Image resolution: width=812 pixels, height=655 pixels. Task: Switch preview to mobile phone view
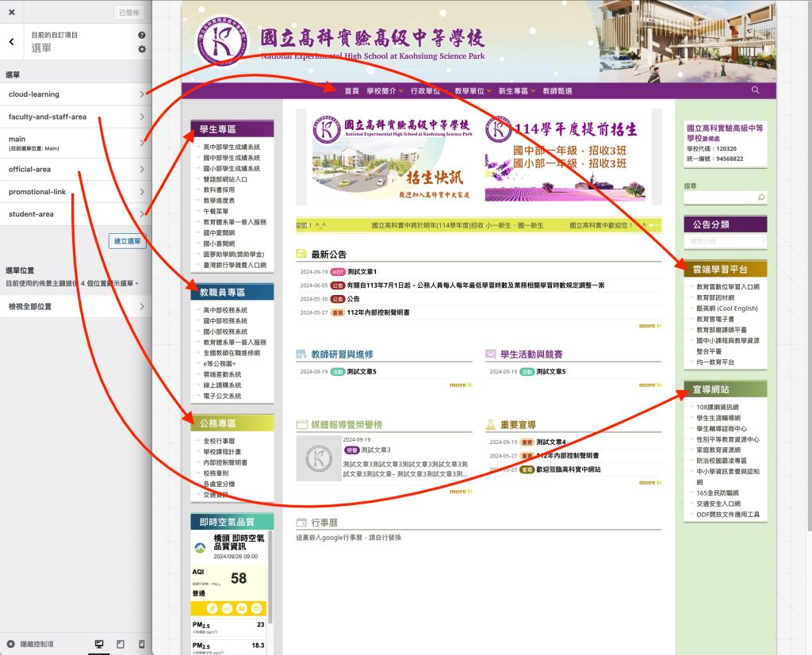141,643
